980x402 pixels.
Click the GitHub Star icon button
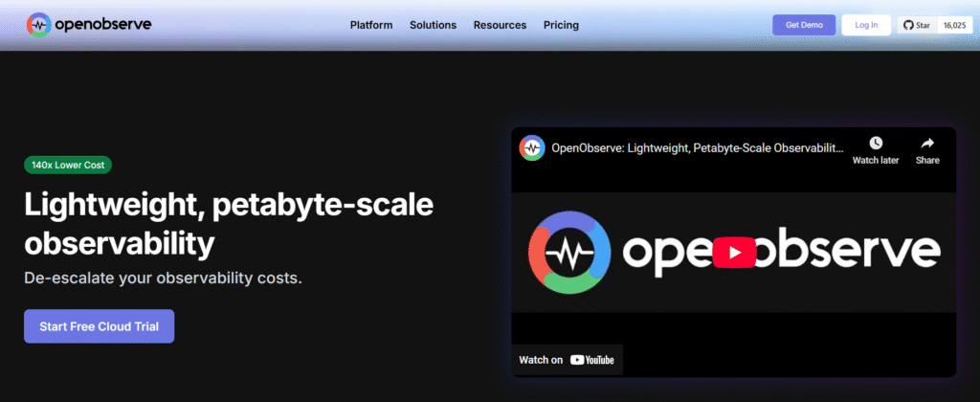916,25
